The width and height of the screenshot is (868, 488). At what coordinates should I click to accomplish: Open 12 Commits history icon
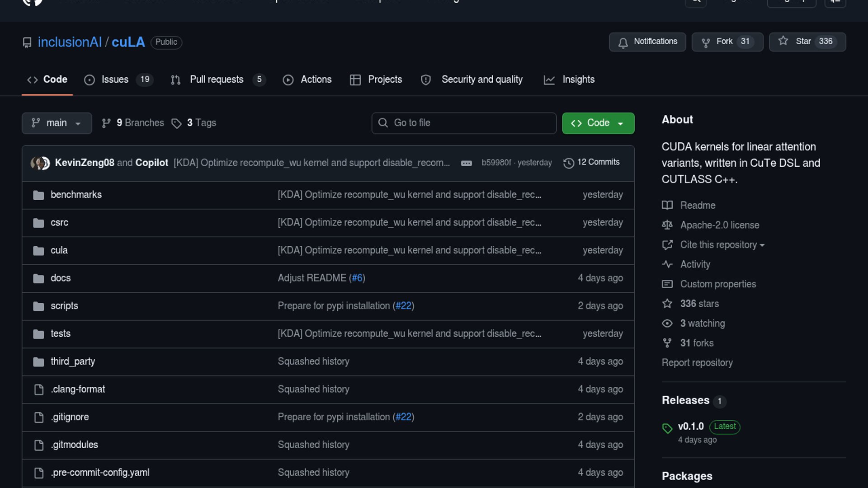pos(568,163)
